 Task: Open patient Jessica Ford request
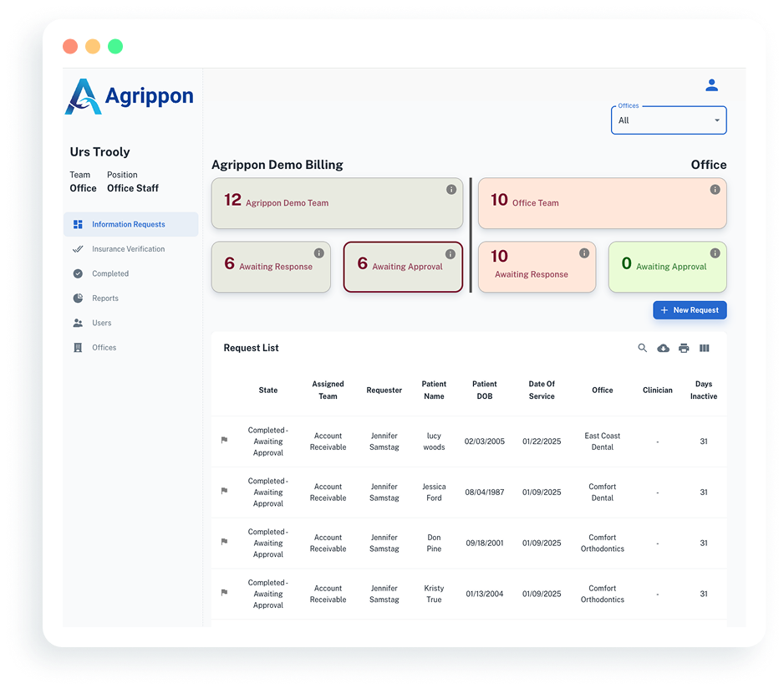434,492
